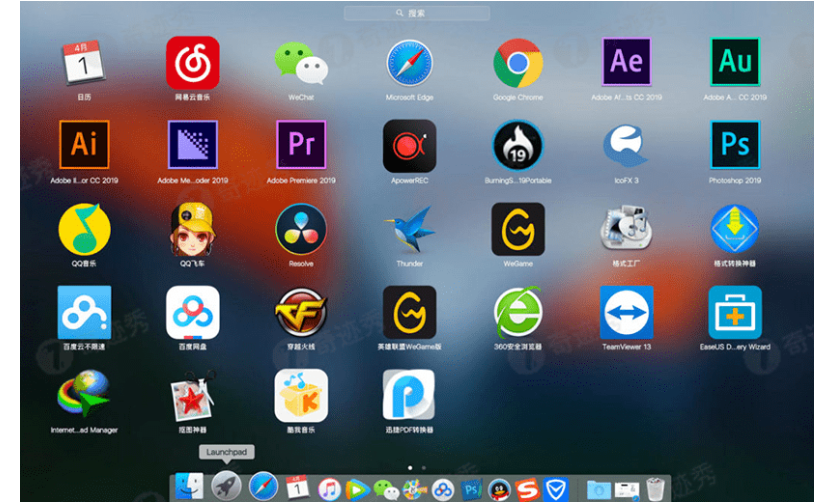Launch QQ penguin from the Dock
The image size is (822, 504).
499,490
